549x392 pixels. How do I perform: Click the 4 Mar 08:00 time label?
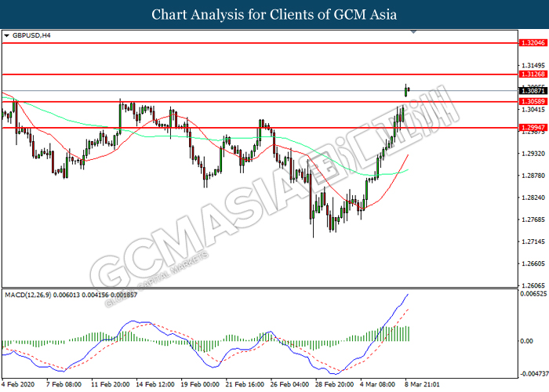(377, 384)
